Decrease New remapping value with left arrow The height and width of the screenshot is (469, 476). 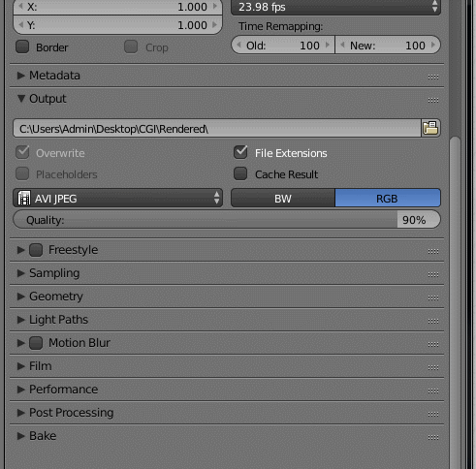pos(342,45)
